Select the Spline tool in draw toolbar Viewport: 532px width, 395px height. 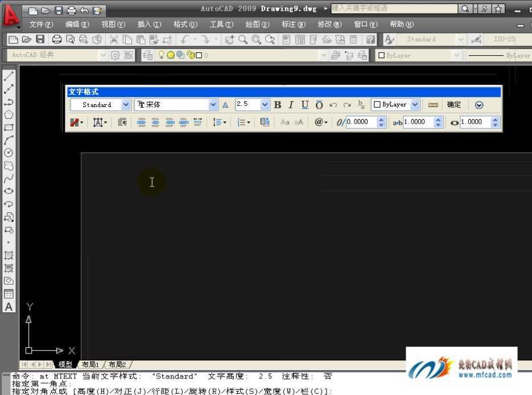click(x=9, y=179)
